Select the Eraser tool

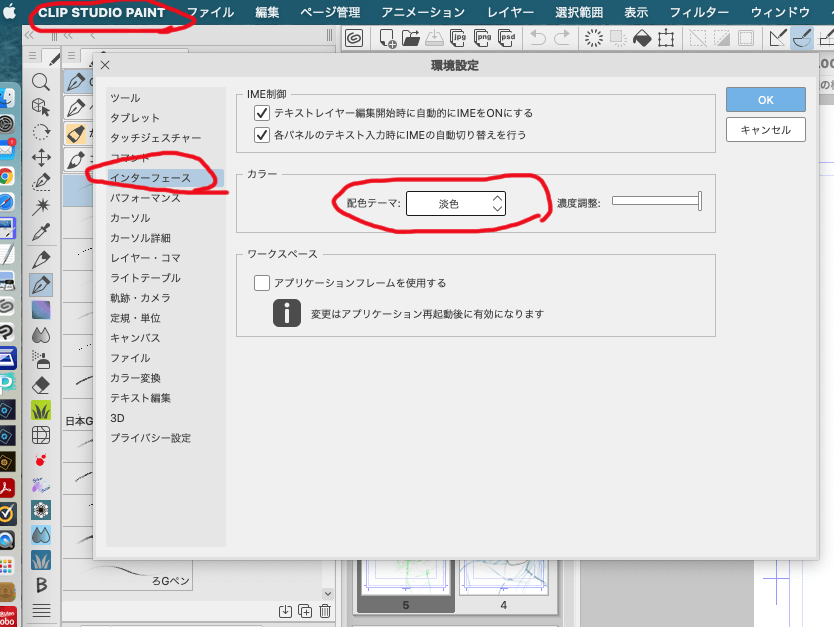pos(41,386)
